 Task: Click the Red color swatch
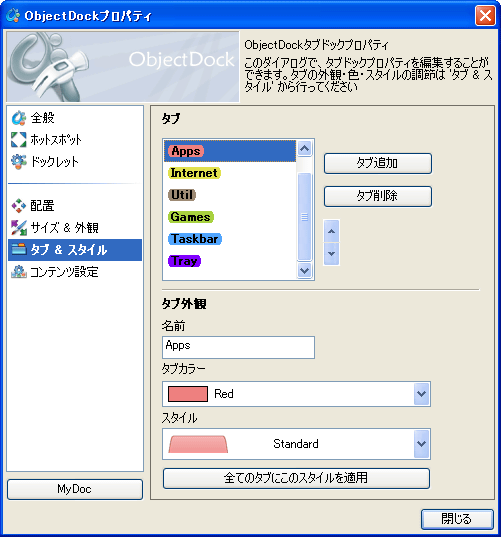point(188,394)
